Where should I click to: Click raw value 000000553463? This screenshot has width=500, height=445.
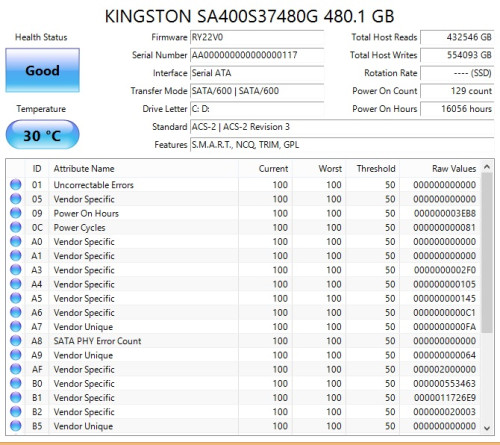[445, 384]
